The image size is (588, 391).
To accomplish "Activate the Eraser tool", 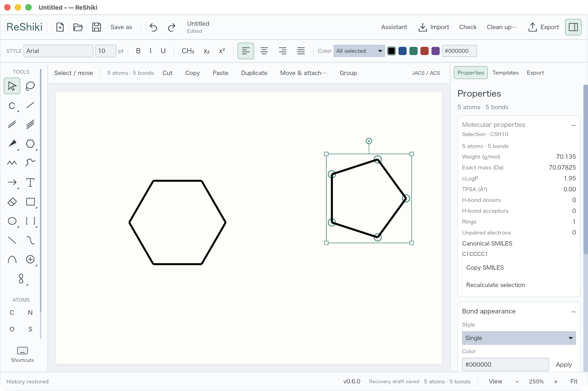I will (x=12, y=201).
